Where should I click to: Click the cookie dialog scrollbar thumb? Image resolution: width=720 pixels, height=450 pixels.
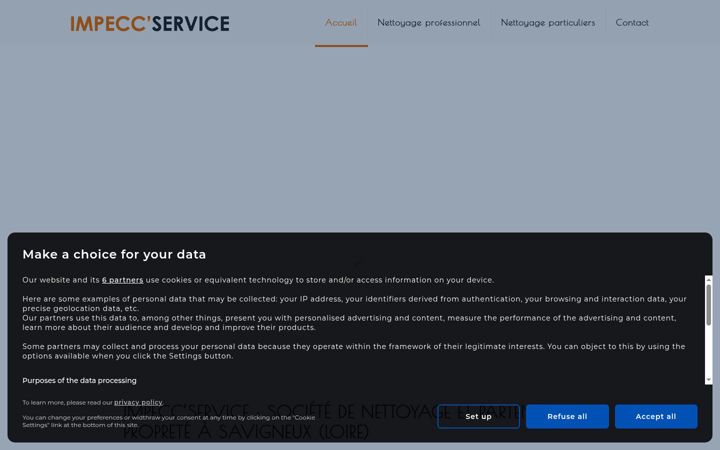[x=709, y=305]
